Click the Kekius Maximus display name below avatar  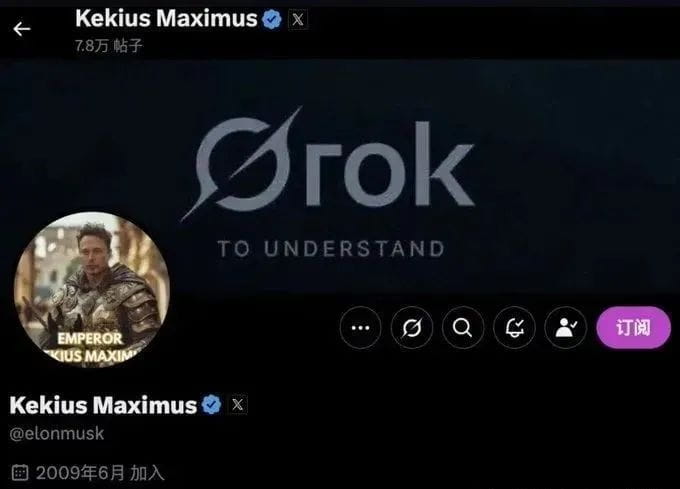click(103, 405)
